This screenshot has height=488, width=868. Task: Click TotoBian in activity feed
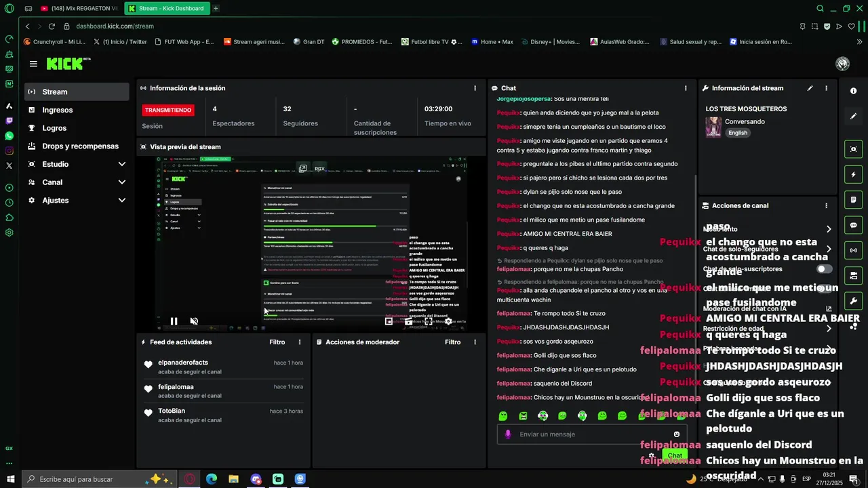[172, 411]
